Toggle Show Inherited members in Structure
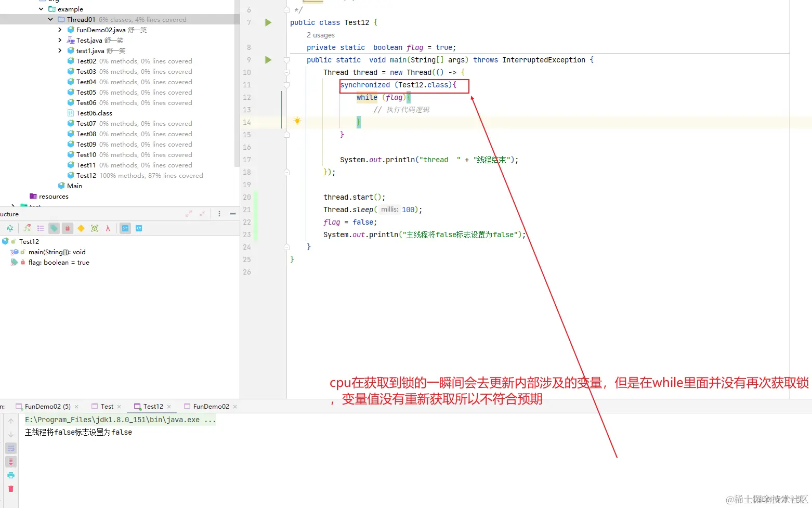Image resolution: width=812 pixels, height=508 pixels. pos(27,228)
